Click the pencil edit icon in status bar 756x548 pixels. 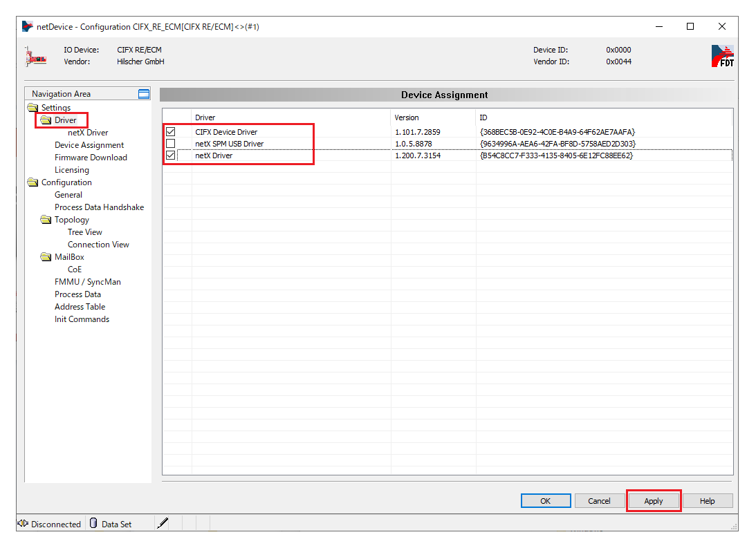click(163, 524)
